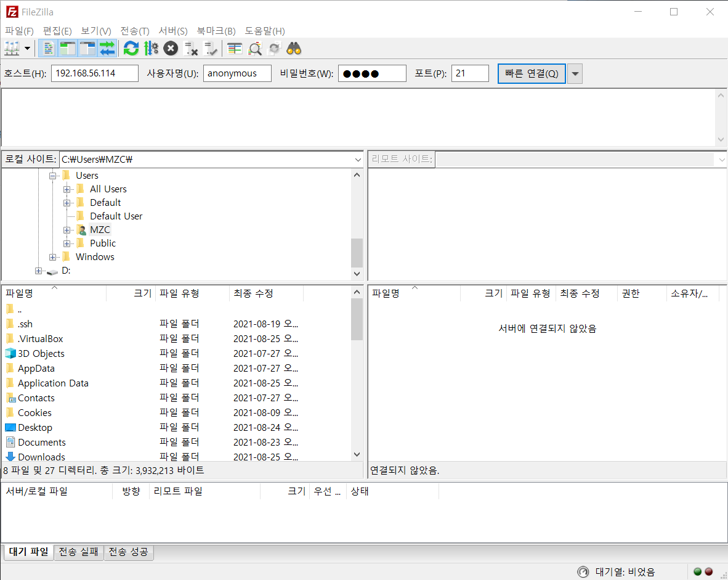Select Default User in tree
Viewport: 728px width, 580px height.
click(x=116, y=216)
